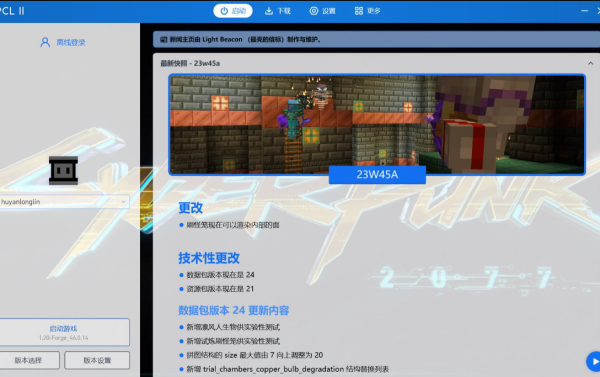Click the power icon in launch tab
This screenshot has height=377, width=600.
click(224, 11)
